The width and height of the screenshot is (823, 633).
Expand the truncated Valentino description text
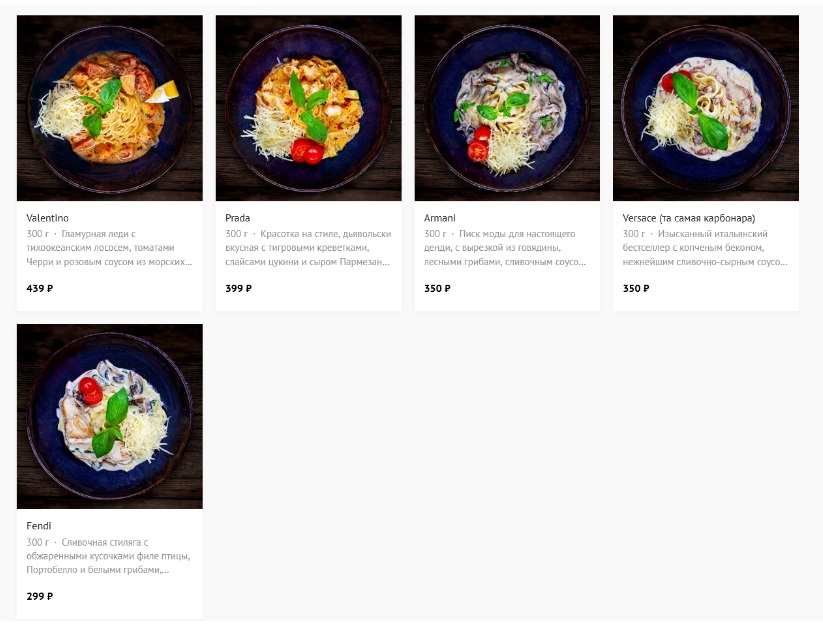109,248
